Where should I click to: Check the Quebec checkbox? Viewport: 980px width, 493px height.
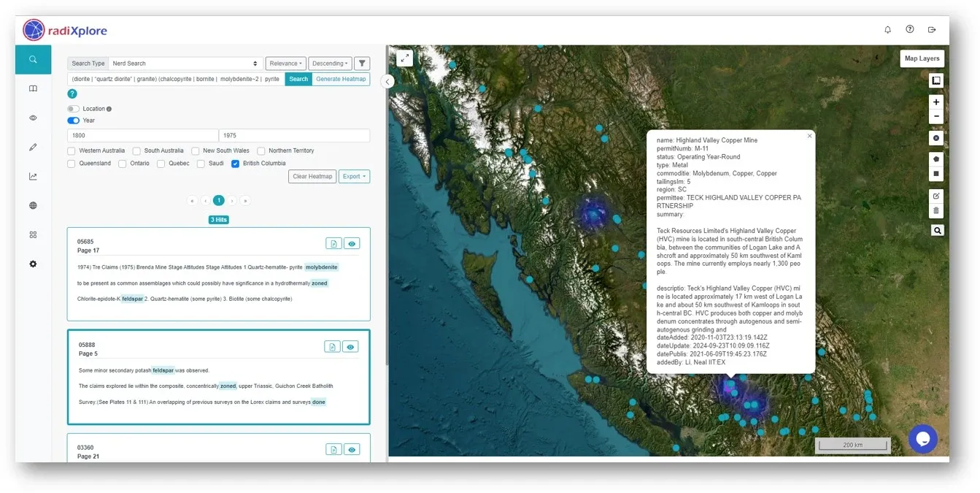pos(161,164)
